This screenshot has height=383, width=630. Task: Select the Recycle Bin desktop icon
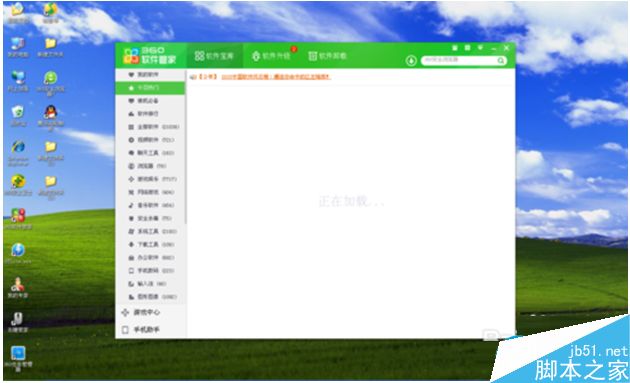pyautogui.click(x=18, y=116)
